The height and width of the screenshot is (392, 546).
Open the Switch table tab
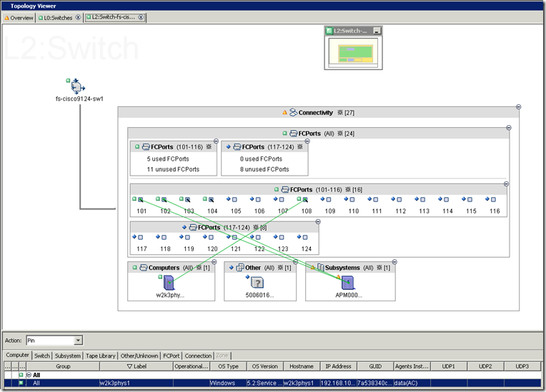[x=41, y=356]
